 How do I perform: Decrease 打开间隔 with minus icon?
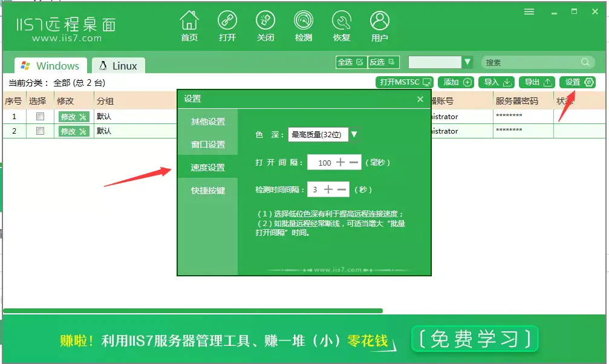[x=354, y=163]
